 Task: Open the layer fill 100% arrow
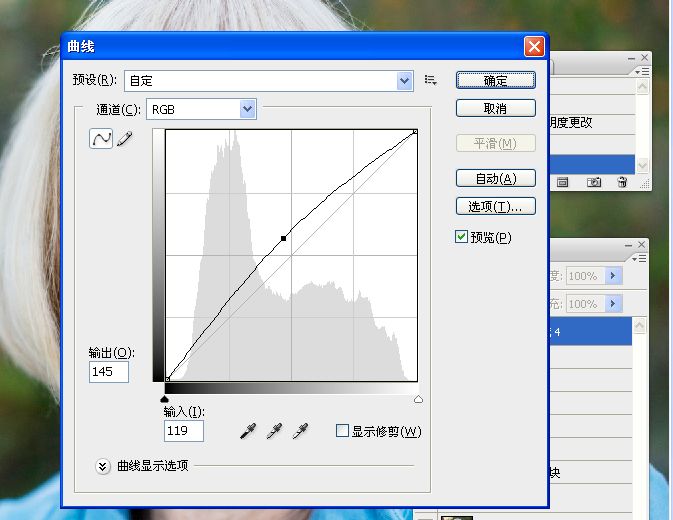tap(613, 304)
